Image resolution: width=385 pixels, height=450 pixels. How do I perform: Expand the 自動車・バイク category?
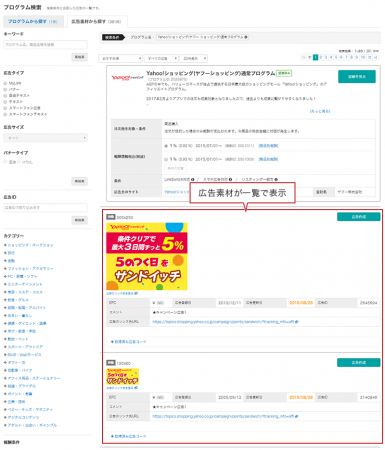pyautogui.click(x=18, y=370)
